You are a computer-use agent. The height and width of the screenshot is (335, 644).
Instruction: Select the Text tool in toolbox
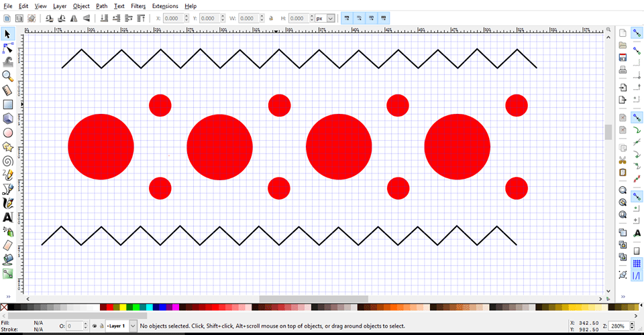pos(7,217)
